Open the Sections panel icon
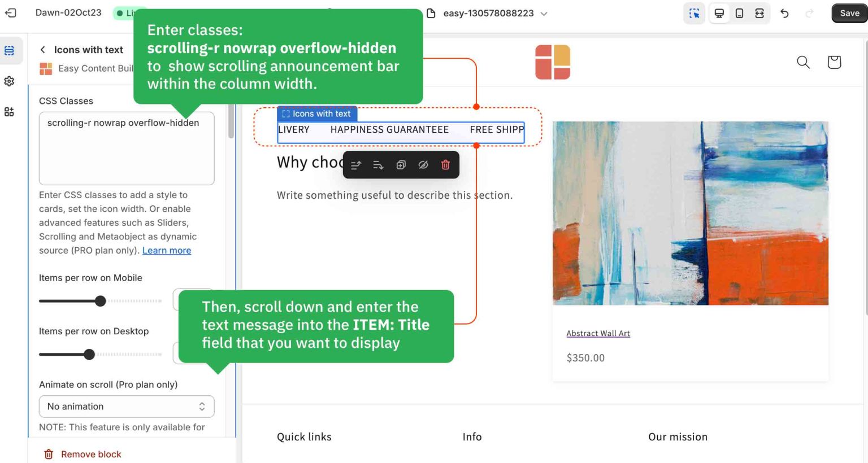Screen dimensions: 868x463 [x=10, y=51]
